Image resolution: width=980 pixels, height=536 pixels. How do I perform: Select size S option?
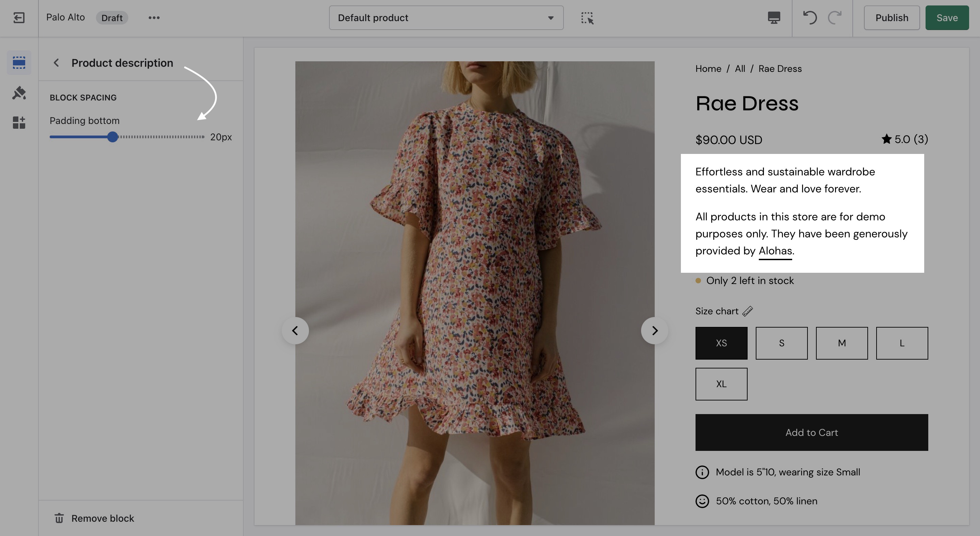point(781,343)
